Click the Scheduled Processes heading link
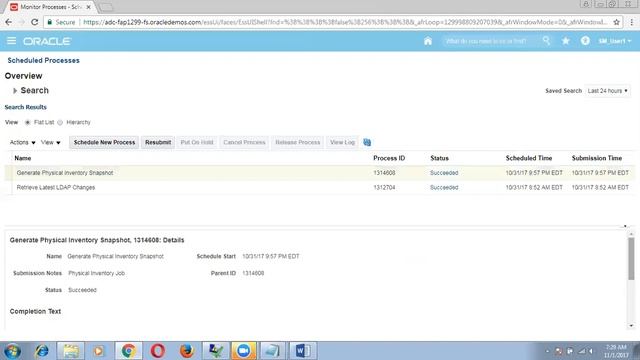Screen dimensions: 640x360 pyautogui.click(x=43, y=60)
